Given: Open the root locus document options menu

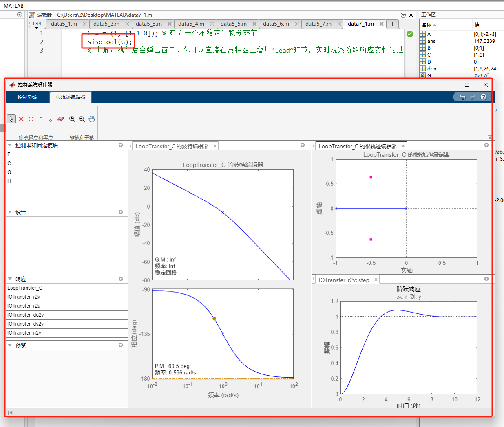Looking at the screenshot, I should [486, 145].
